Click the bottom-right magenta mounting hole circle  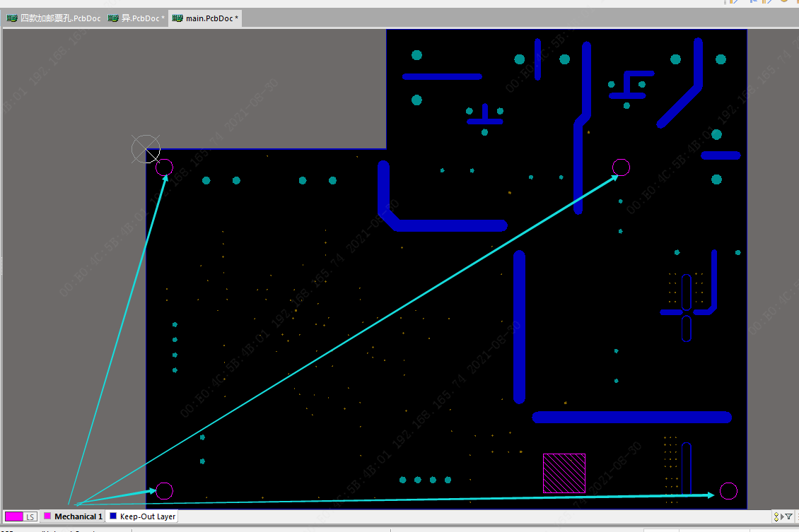pyautogui.click(x=728, y=490)
